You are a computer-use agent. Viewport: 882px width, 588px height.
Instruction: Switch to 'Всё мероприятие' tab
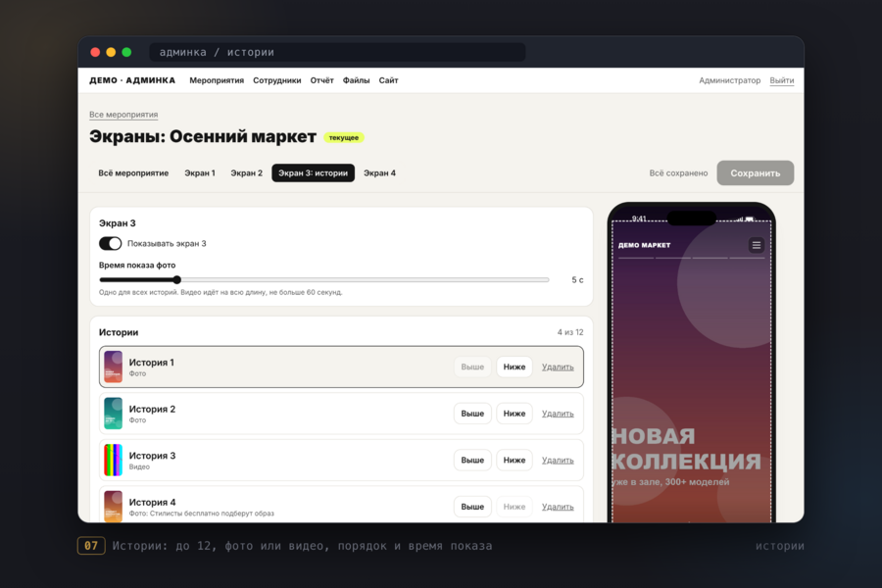pyautogui.click(x=133, y=172)
